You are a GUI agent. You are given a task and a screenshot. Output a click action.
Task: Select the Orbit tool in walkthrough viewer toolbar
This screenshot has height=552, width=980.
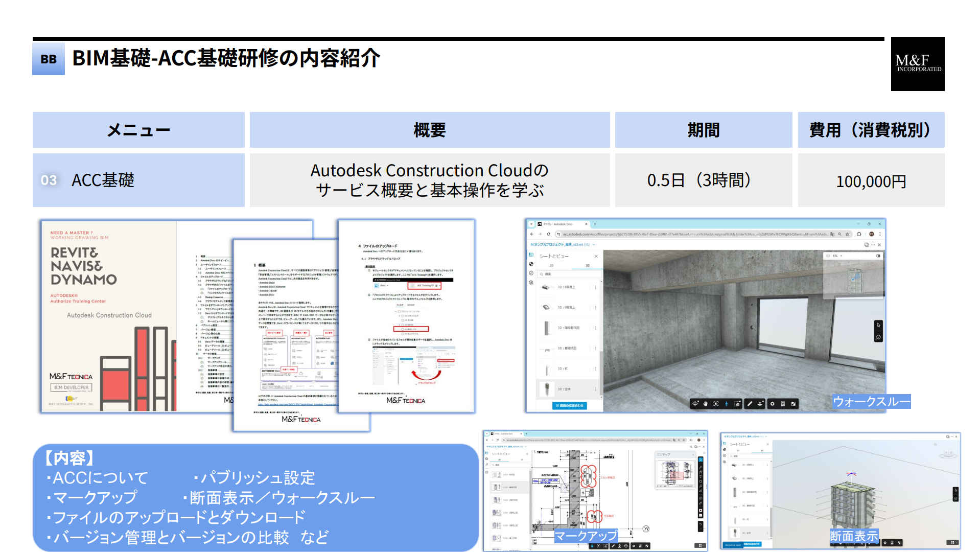coord(695,404)
